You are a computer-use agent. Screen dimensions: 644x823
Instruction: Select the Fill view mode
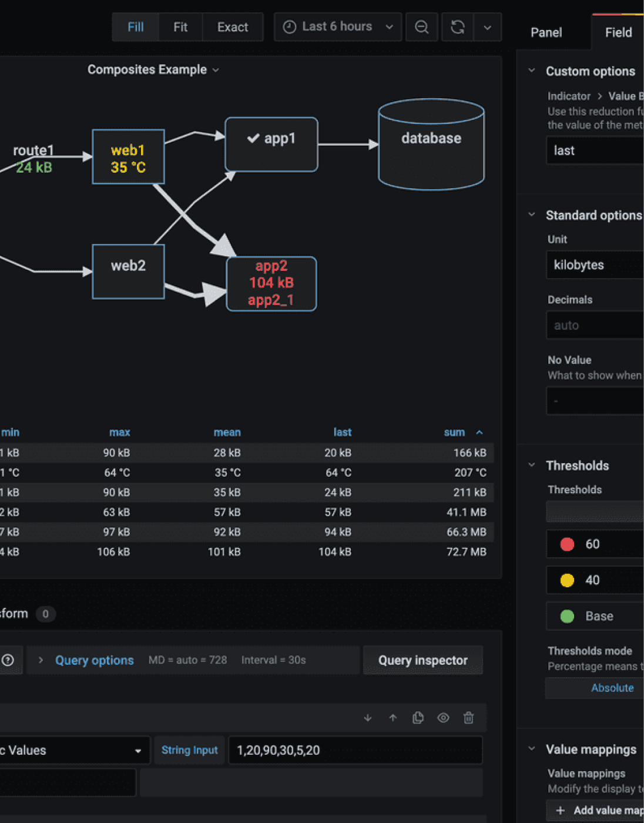[136, 27]
